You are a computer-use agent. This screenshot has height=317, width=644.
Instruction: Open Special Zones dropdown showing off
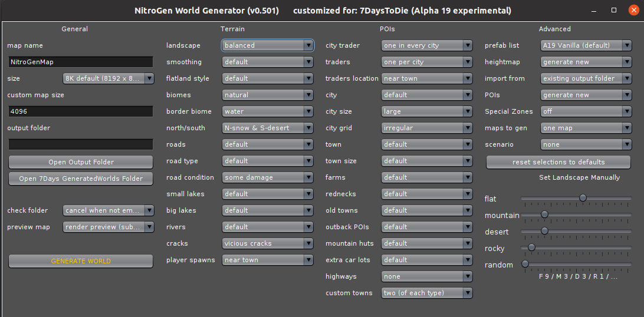click(x=586, y=111)
